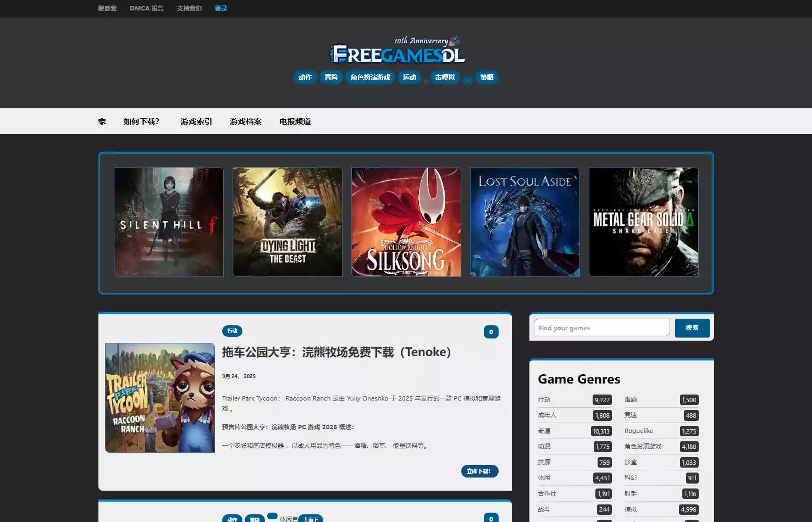Select the 角色扮演游戏 pill under the logo
This screenshot has width=812, height=522.
click(x=371, y=77)
